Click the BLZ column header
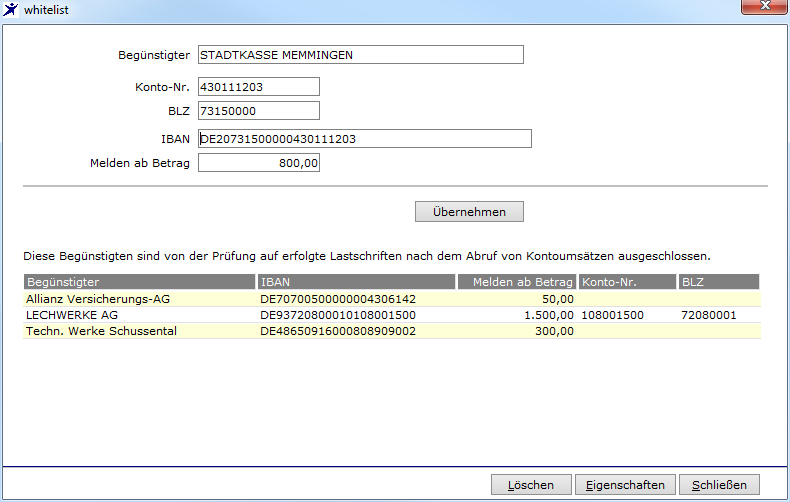 coord(719,282)
